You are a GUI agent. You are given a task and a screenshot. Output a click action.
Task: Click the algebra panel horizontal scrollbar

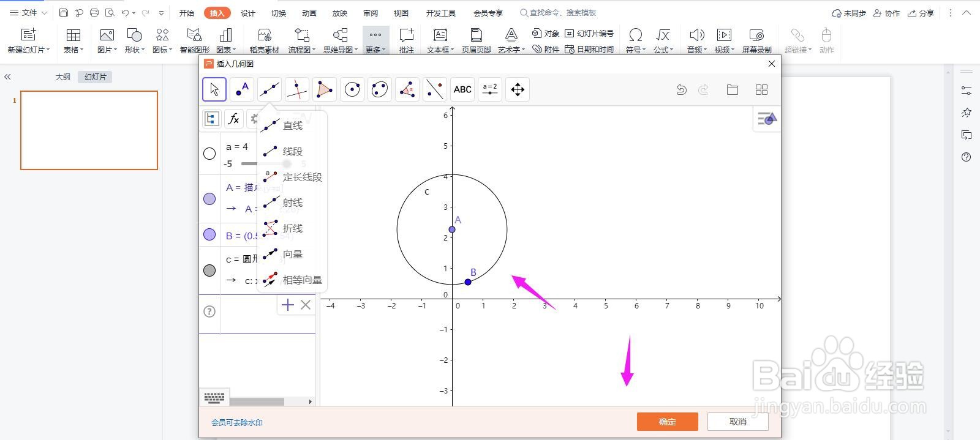coord(256,401)
